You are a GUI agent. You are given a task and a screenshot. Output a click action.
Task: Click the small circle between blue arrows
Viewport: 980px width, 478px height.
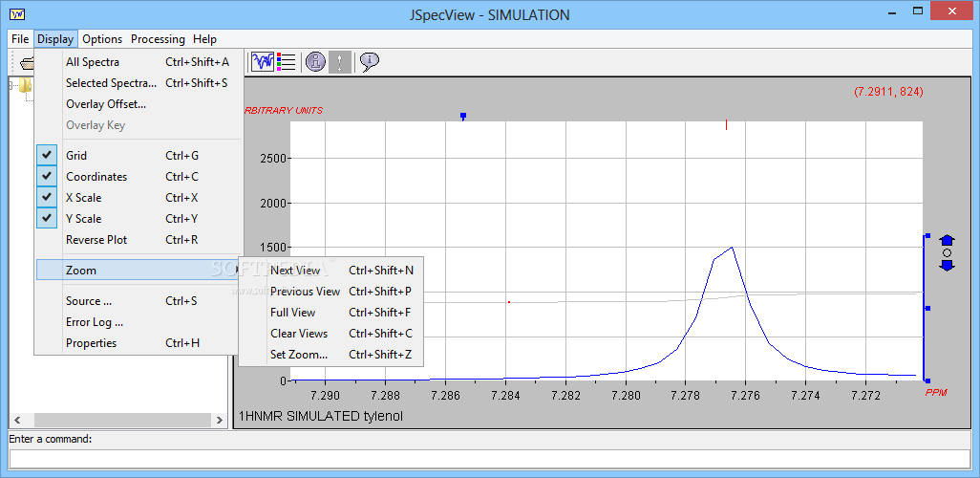click(947, 252)
